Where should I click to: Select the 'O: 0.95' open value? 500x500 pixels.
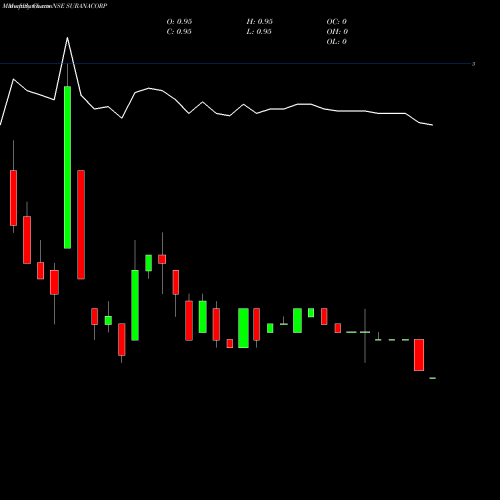click(179, 22)
